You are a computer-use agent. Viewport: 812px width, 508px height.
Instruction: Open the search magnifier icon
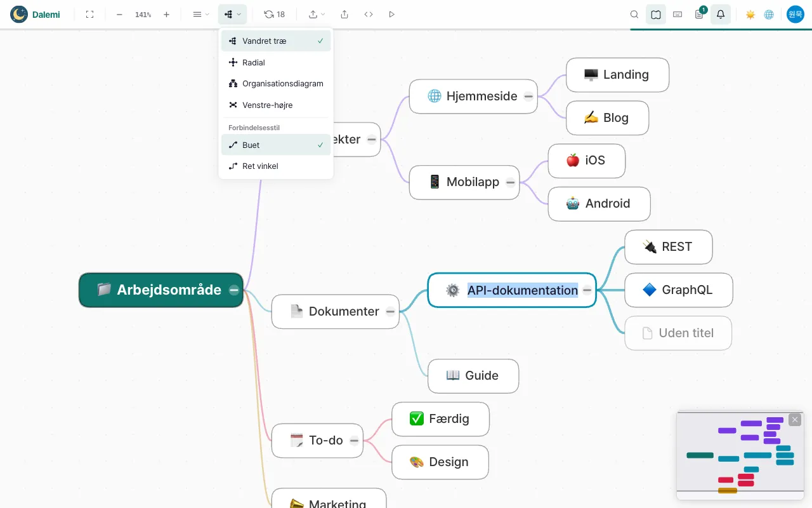coord(634,15)
